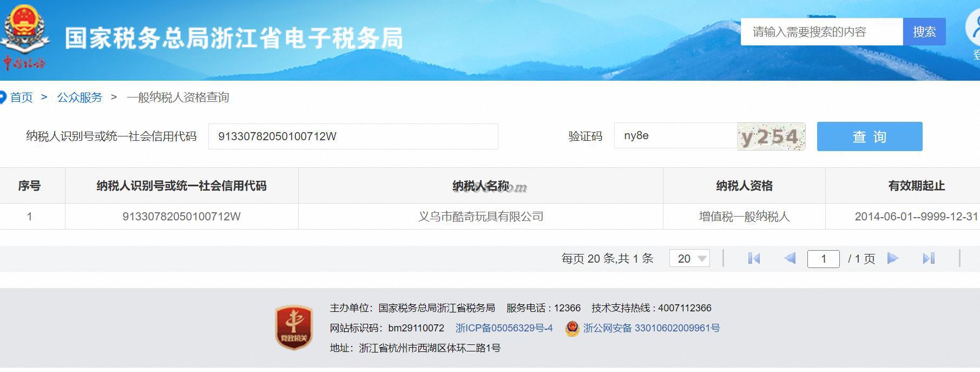Click the 每页 20 条,共 1 条 text
The height and width of the screenshot is (372, 980).
tap(607, 259)
